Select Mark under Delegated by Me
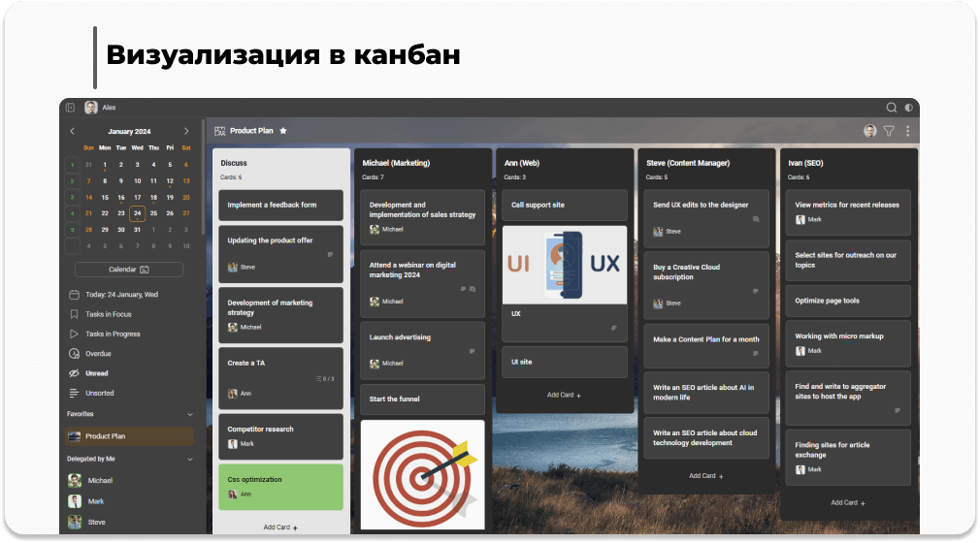 [x=96, y=501]
